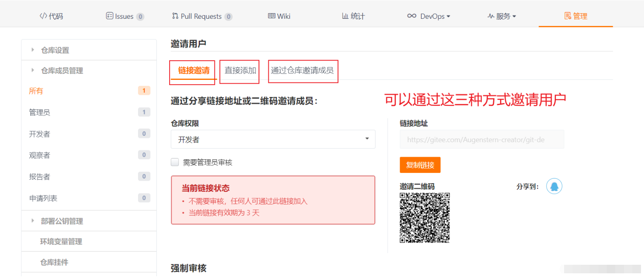Click the 观察者 count badge

(x=144, y=155)
